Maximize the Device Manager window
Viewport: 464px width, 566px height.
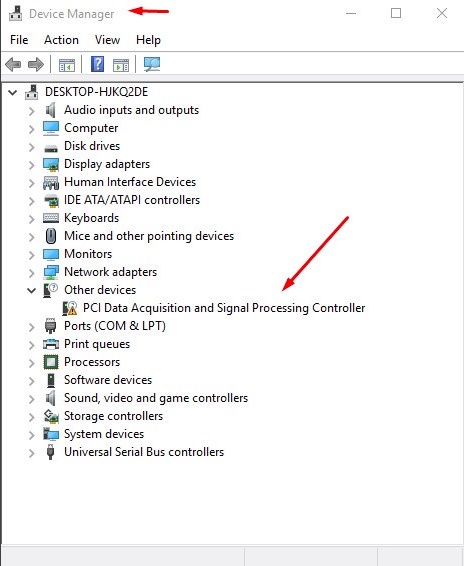pyautogui.click(x=396, y=13)
